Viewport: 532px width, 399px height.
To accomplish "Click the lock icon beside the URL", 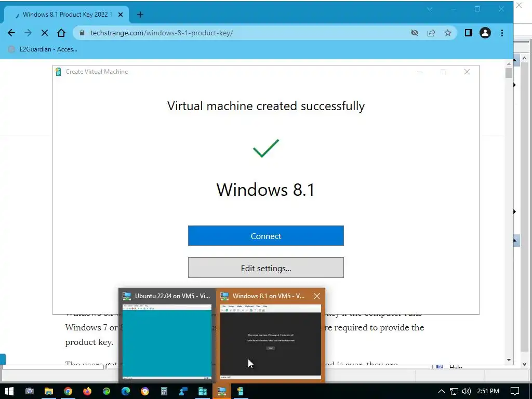I will pyautogui.click(x=82, y=33).
